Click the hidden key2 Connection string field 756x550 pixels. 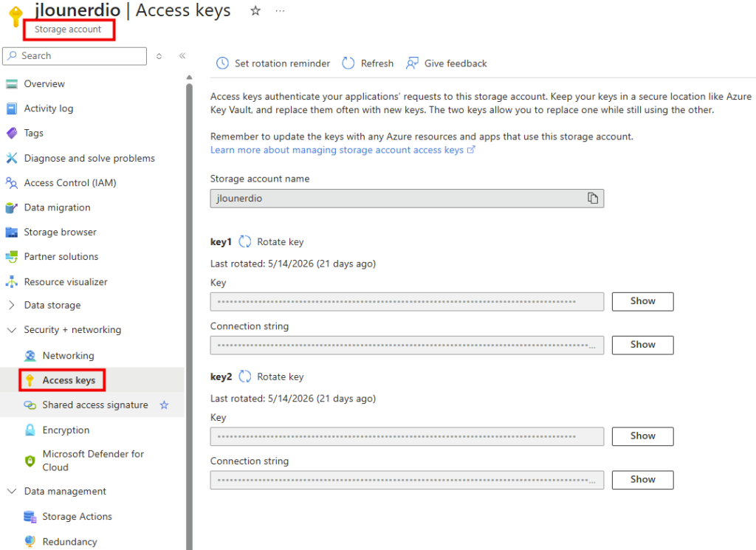407,480
